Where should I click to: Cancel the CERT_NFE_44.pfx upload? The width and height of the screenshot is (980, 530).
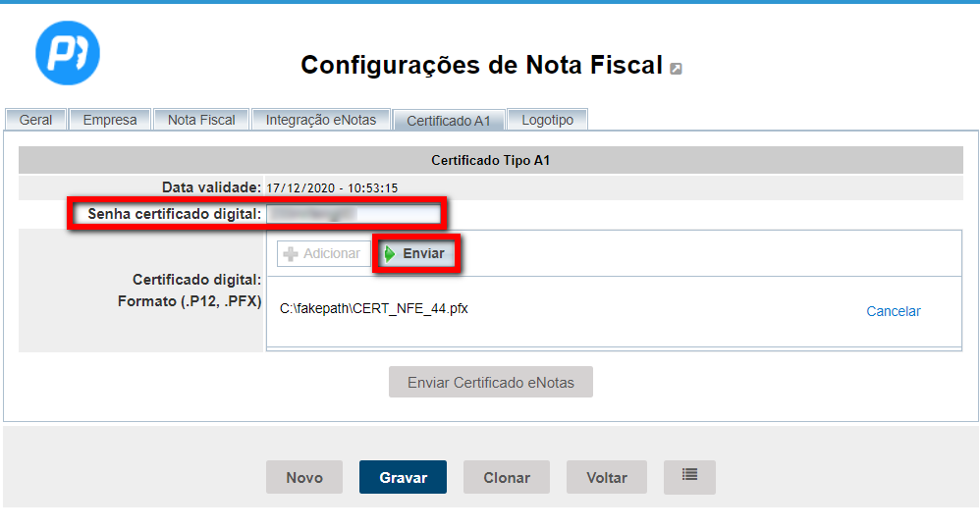(893, 311)
